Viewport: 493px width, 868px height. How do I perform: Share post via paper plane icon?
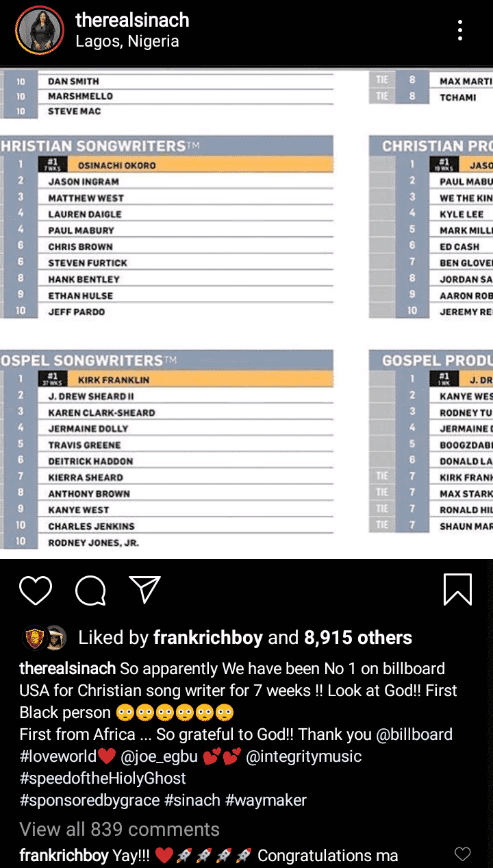[x=144, y=589]
